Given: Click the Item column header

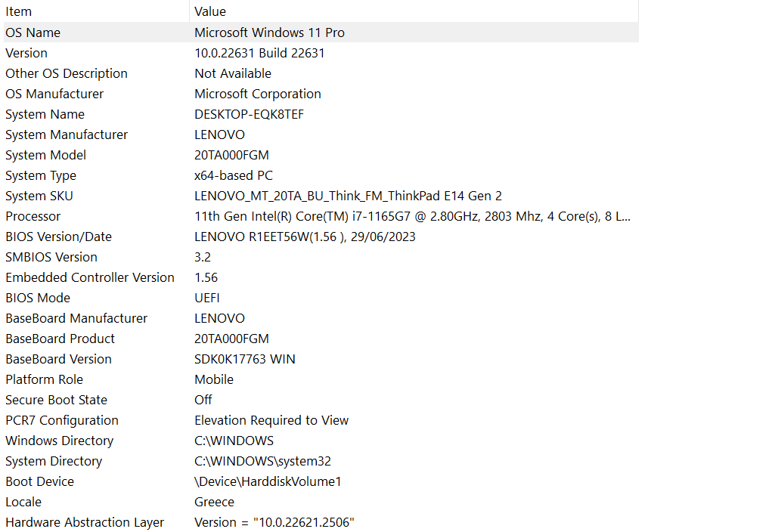Looking at the screenshot, I should point(18,11).
